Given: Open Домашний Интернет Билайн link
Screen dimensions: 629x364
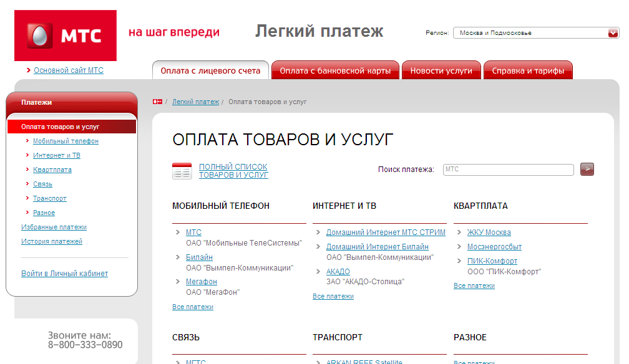Looking at the screenshot, I should click(377, 247).
